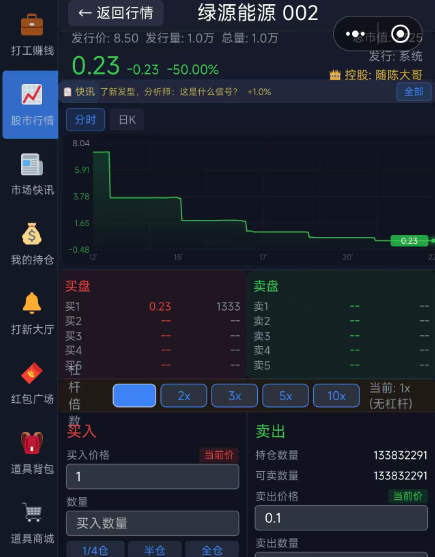The height and width of the screenshot is (557, 435).
Task: Open the 打工赚钱 briefcase icon
Action: [x=32, y=25]
